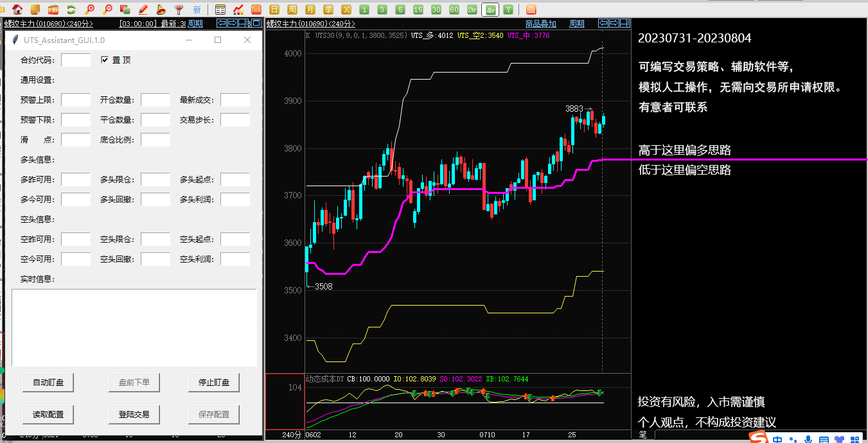Click the 240分 period label at bottom
The height and width of the screenshot is (443, 868).
pos(292,435)
